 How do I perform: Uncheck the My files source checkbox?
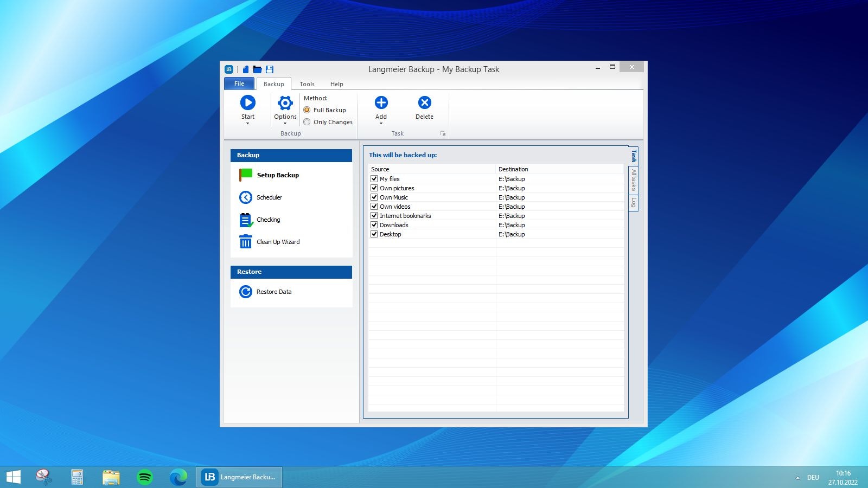(374, 178)
